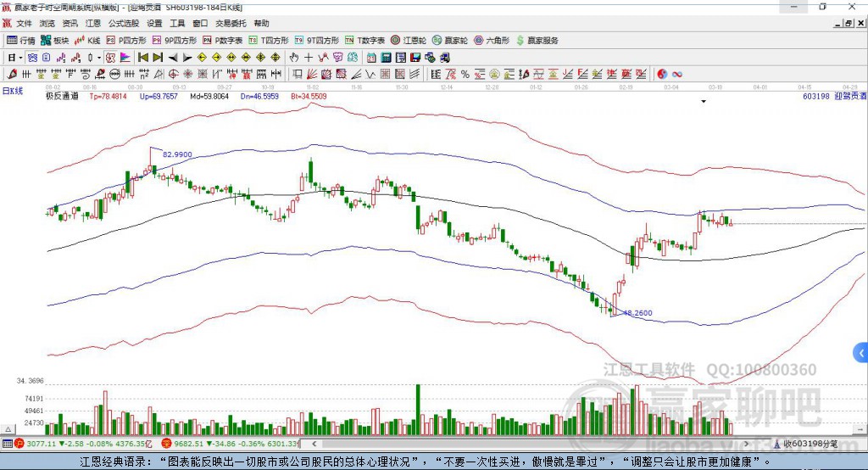Move chart right with black arrow
Viewport: 868px width, 470px height.
point(187,58)
